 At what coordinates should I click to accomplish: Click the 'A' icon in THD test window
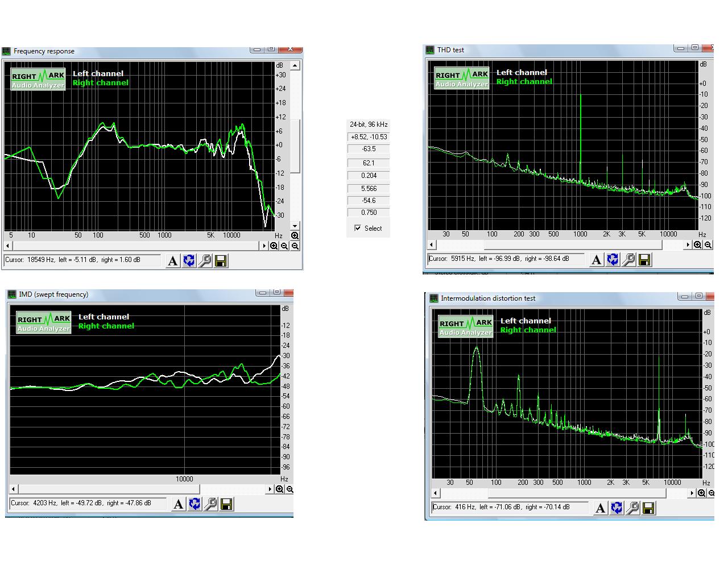(596, 260)
